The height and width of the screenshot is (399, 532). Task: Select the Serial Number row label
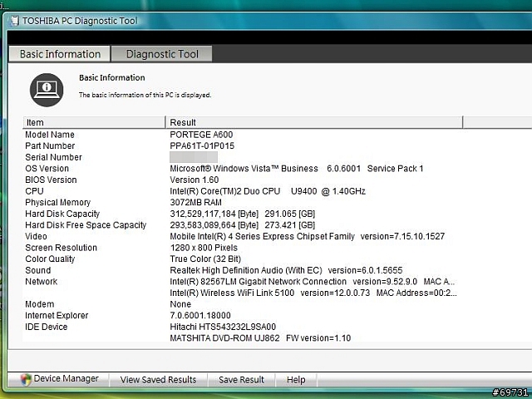(53, 157)
